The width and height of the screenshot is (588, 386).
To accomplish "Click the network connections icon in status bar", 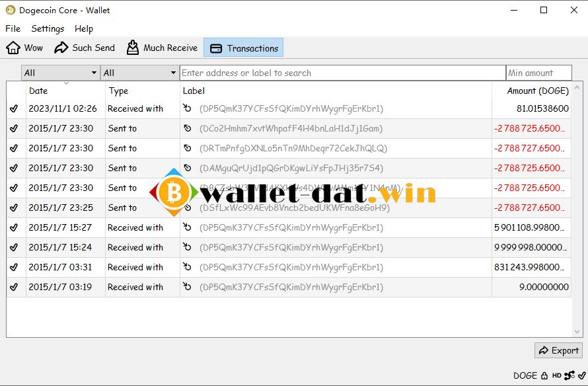I will tap(570, 375).
